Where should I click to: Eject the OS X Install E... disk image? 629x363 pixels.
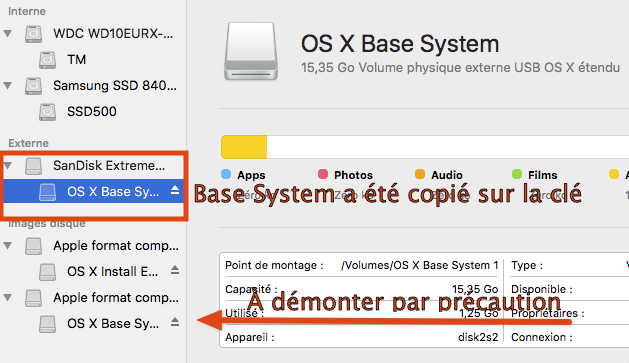point(175,270)
